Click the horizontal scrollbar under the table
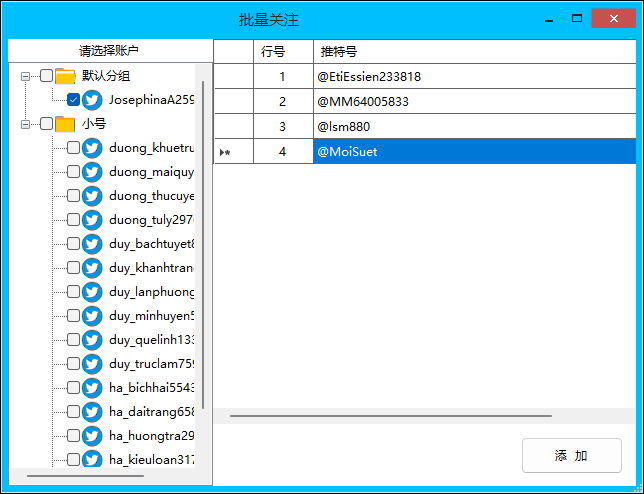 [390, 415]
